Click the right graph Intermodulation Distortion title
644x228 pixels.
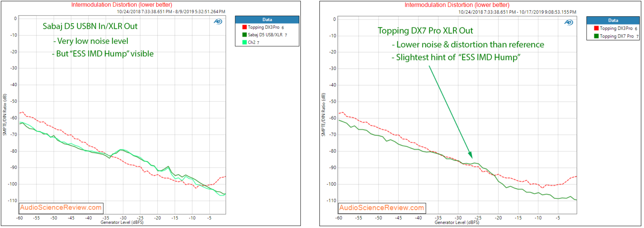457,5
